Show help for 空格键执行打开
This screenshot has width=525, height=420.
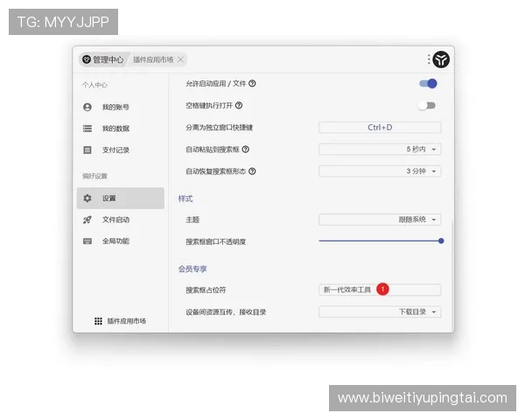[239, 106]
